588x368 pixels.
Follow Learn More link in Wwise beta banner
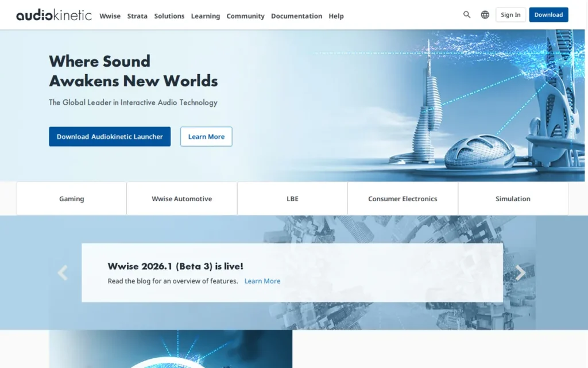[262, 281]
